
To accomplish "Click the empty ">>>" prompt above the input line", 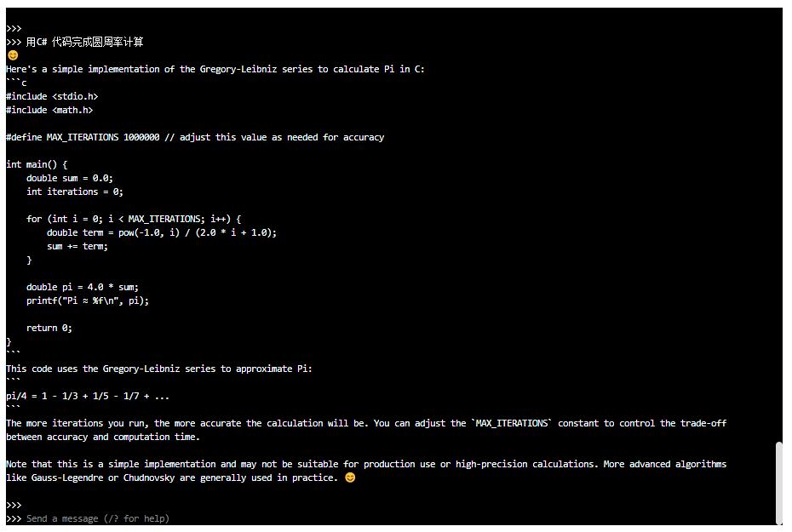I will click(x=14, y=505).
